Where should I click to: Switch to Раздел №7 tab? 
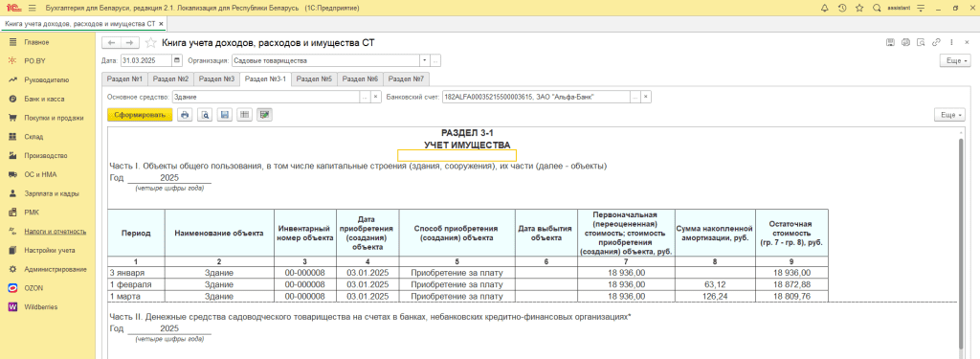coord(406,79)
